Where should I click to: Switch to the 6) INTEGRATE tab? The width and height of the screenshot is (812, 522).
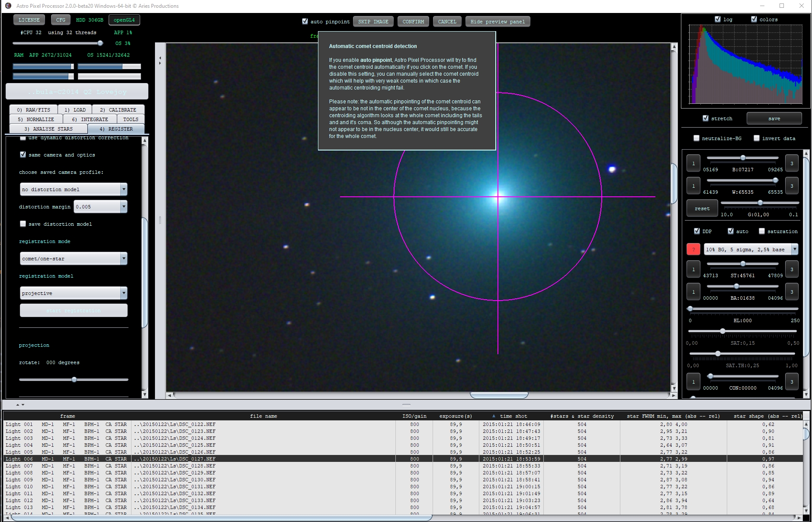pos(90,119)
